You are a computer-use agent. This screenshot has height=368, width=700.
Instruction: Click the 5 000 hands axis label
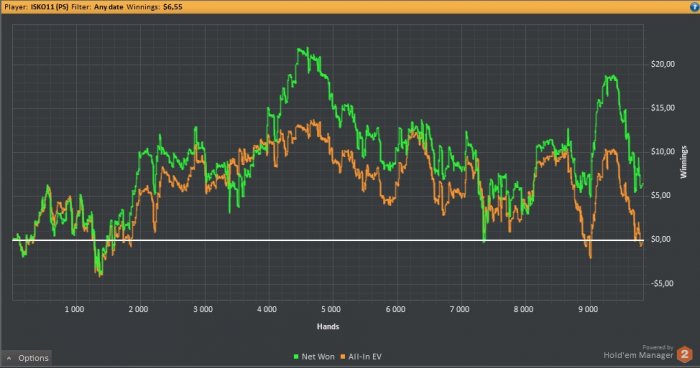point(331,309)
